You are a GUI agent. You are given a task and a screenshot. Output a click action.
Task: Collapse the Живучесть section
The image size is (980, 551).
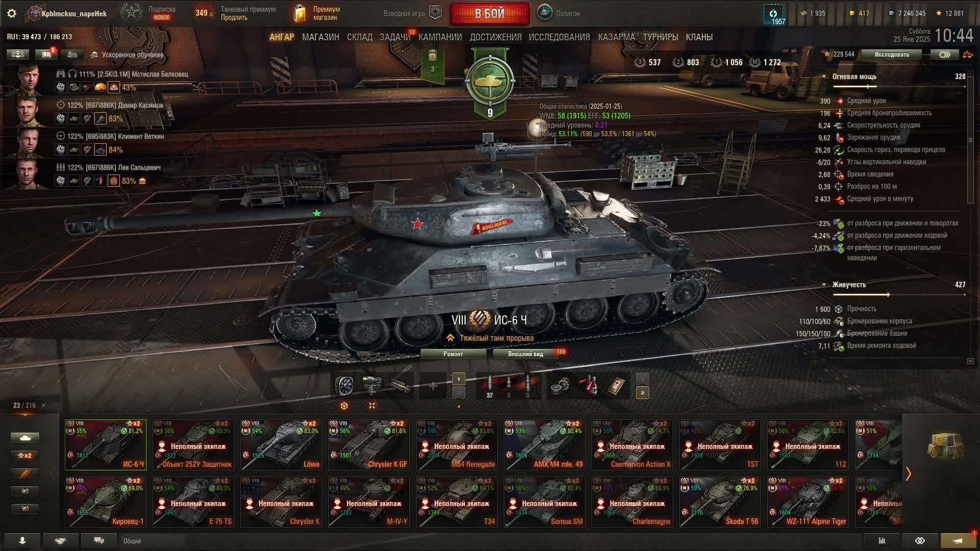(824, 285)
